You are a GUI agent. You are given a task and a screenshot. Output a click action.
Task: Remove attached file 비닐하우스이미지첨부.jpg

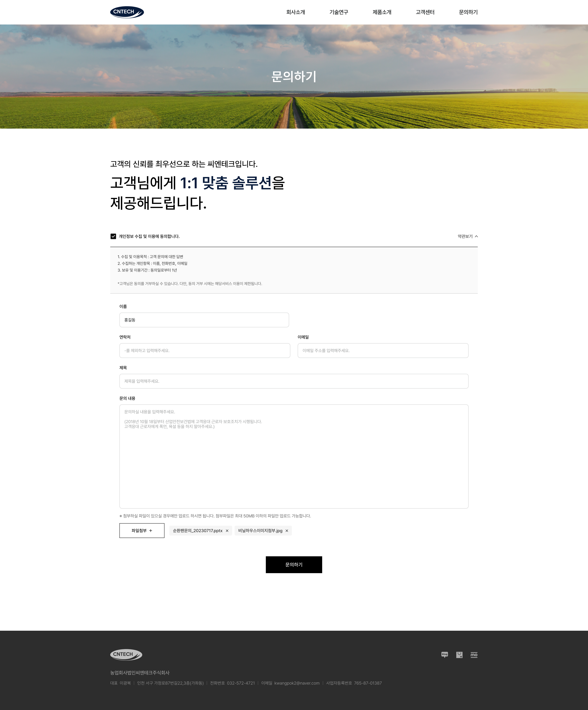[287, 531]
